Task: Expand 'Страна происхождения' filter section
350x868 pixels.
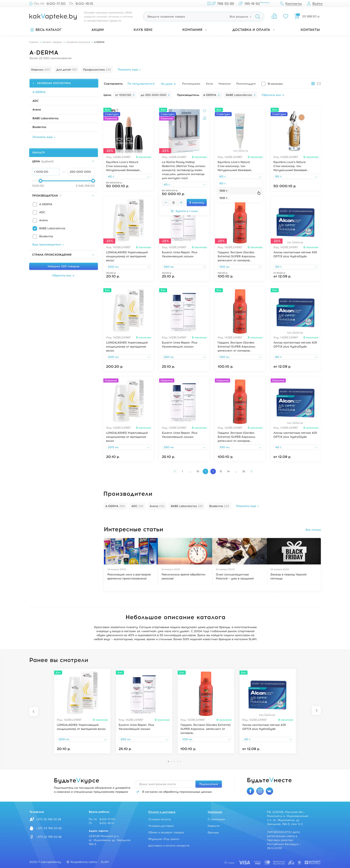Action: pos(63,254)
